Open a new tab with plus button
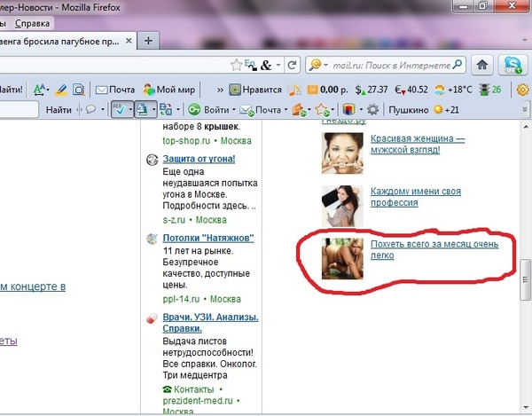The image size is (532, 416). [x=149, y=41]
